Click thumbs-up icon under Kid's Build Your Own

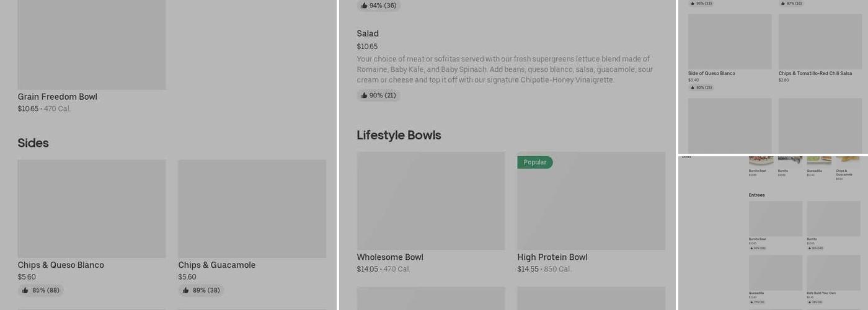click(809, 302)
